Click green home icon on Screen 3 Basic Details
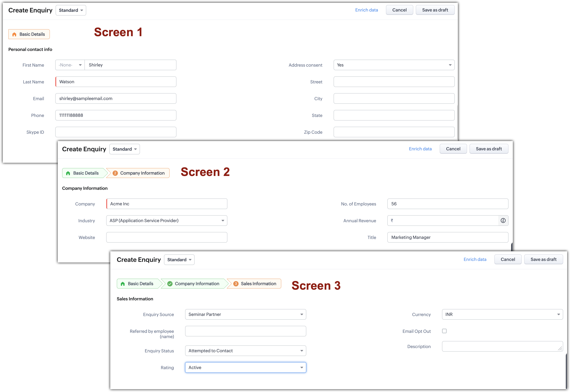Screen dimensions: 570x392 coord(123,284)
